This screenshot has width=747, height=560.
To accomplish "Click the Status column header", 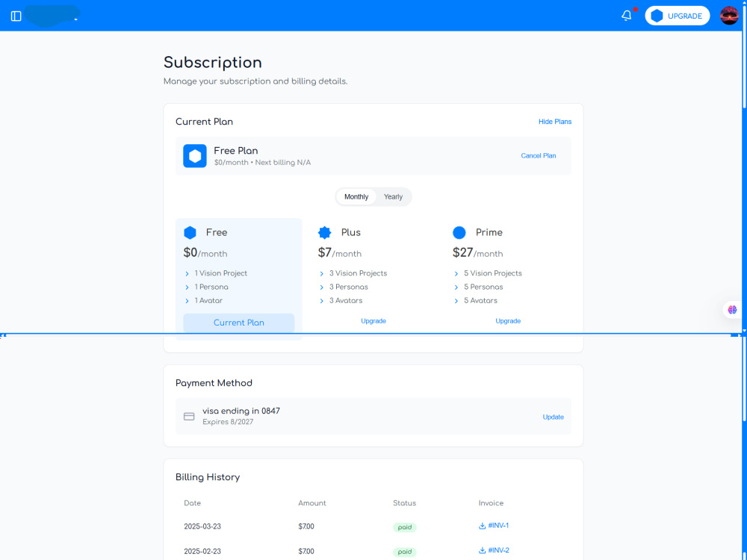I will (x=404, y=503).
